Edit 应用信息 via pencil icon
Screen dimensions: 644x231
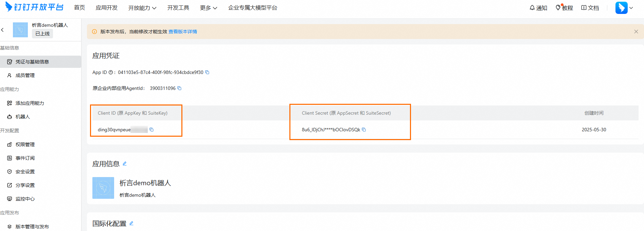point(125,163)
